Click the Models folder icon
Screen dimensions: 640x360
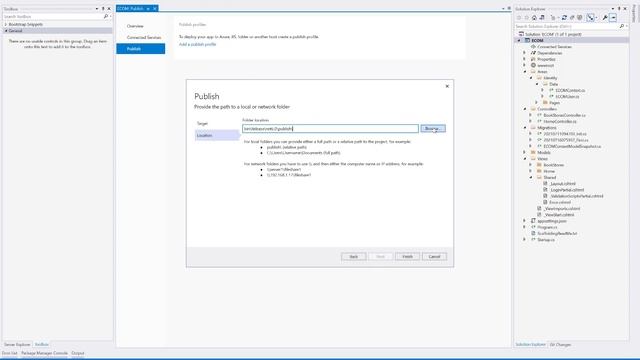click(x=533, y=152)
